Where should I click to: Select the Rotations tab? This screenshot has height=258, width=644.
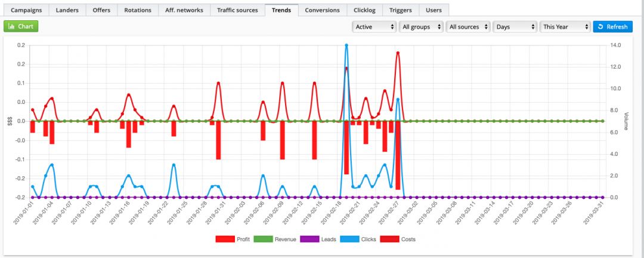coord(138,10)
